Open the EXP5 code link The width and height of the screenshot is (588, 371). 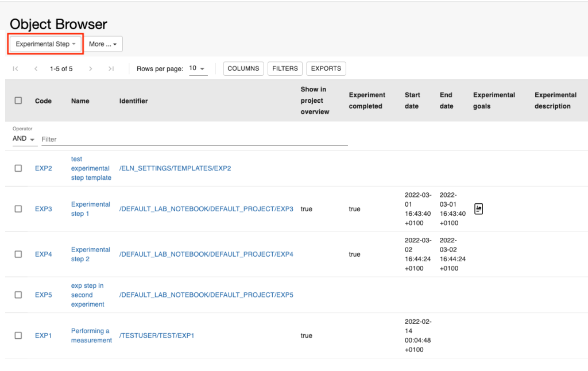tap(44, 295)
